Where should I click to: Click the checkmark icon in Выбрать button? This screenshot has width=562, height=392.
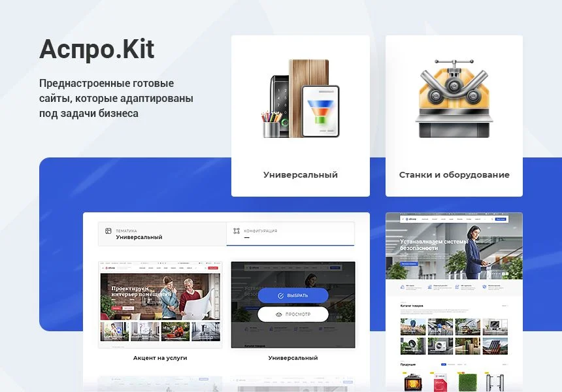pyautogui.click(x=280, y=295)
